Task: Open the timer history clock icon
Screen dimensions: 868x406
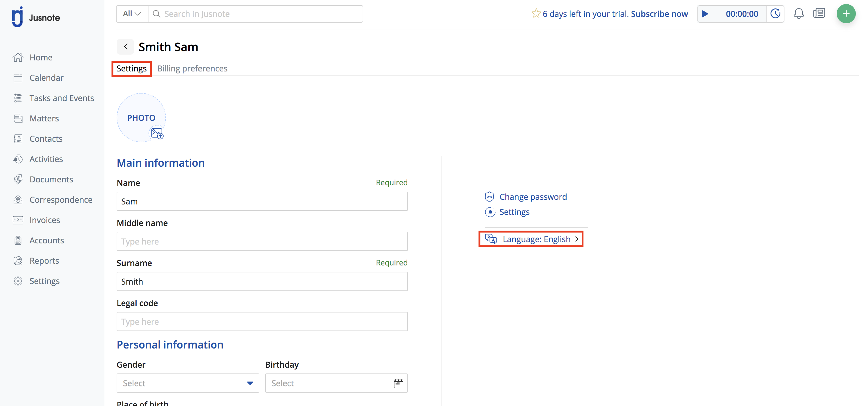Action: (x=775, y=14)
